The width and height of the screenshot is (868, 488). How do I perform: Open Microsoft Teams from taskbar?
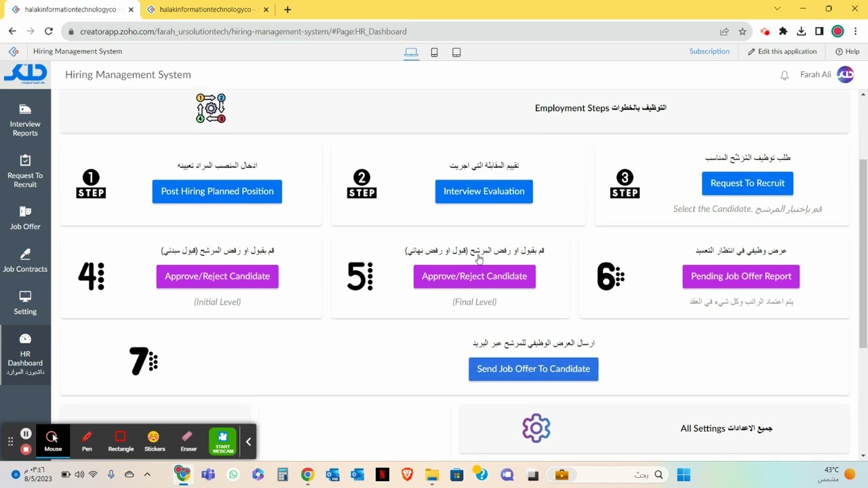click(208, 474)
